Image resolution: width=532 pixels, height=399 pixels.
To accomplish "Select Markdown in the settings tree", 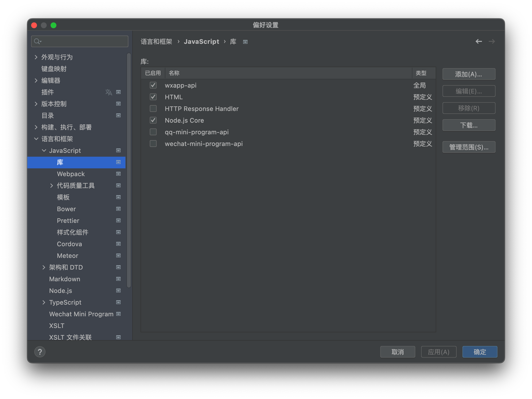I will pos(65,279).
